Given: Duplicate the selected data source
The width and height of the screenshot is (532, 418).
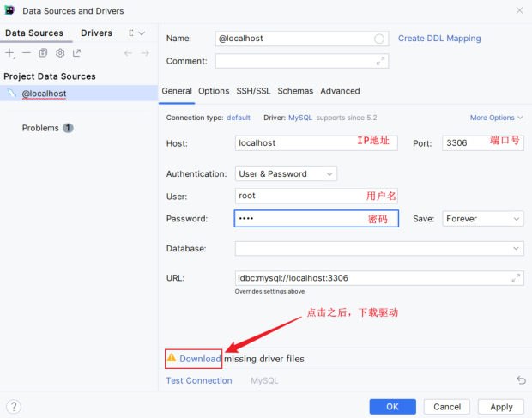Looking at the screenshot, I should click(43, 53).
